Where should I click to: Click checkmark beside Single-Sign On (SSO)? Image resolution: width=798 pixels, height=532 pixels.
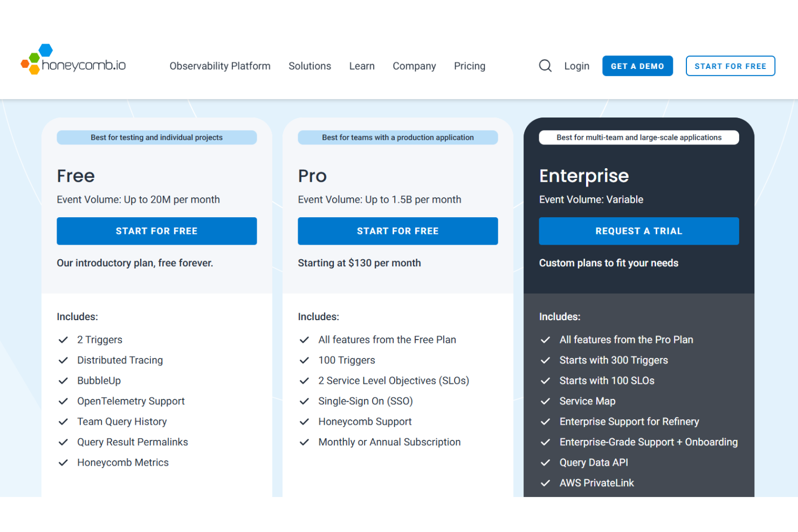[304, 401]
